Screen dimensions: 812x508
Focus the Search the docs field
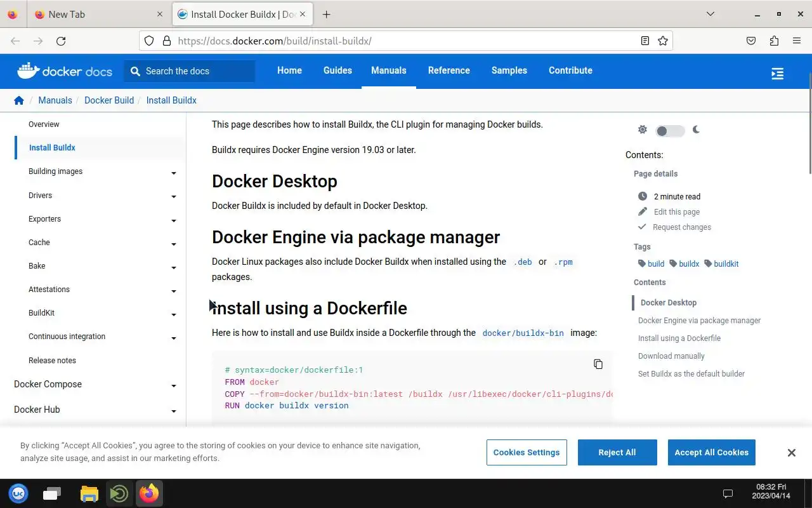coord(190,71)
